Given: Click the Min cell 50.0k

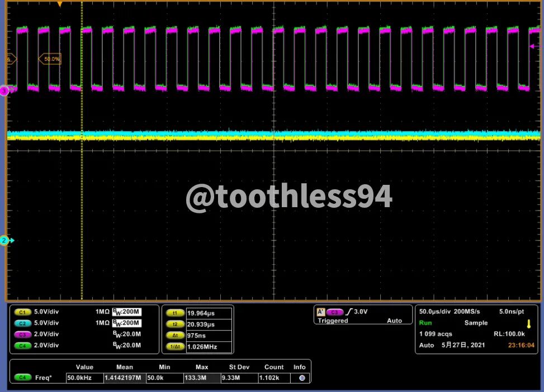Looking at the screenshot, I should pyautogui.click(x=164, y=378).
